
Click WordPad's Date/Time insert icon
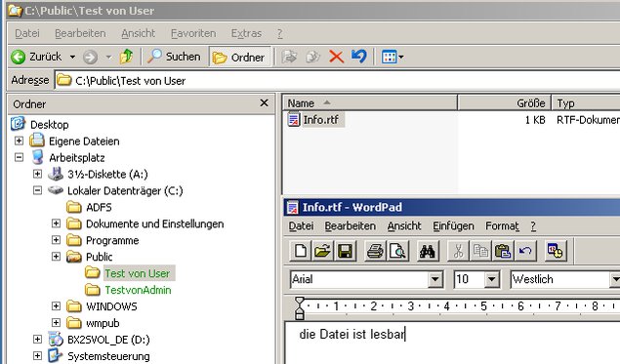point(556,251)
